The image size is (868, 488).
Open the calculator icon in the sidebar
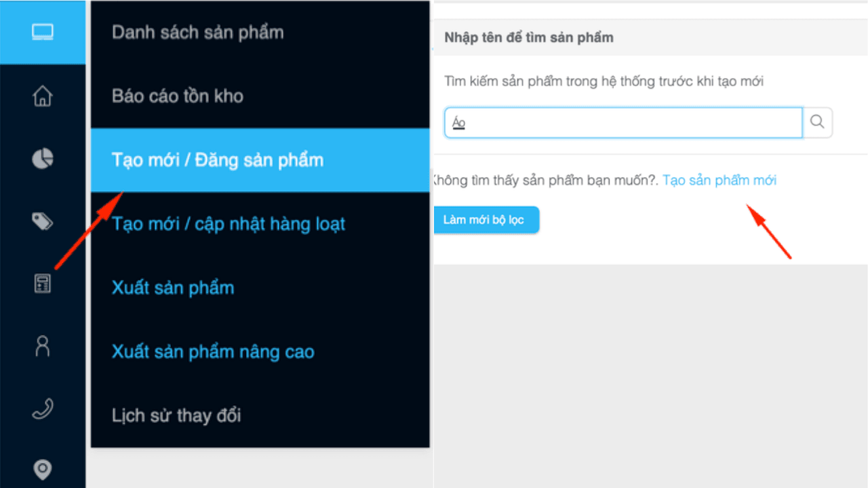click(43, 283)
